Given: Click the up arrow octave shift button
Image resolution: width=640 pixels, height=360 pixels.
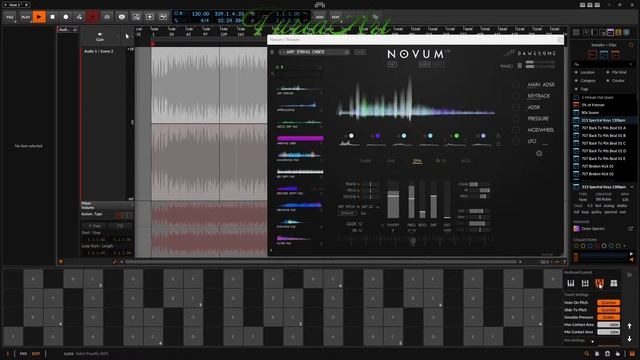Looking at the screenshot, I should 629,326.
